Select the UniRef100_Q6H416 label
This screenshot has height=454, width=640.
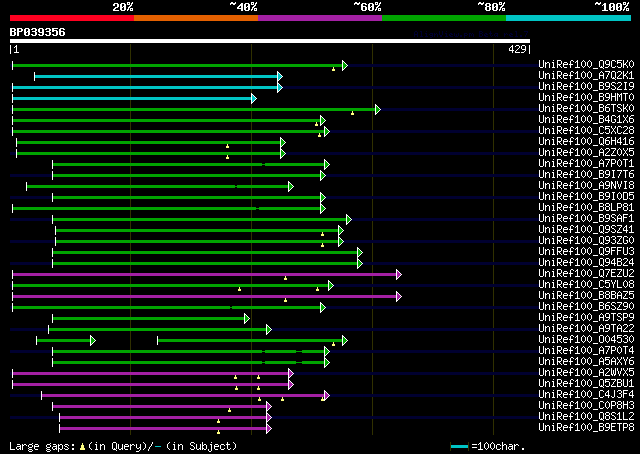tap(586, 142)
